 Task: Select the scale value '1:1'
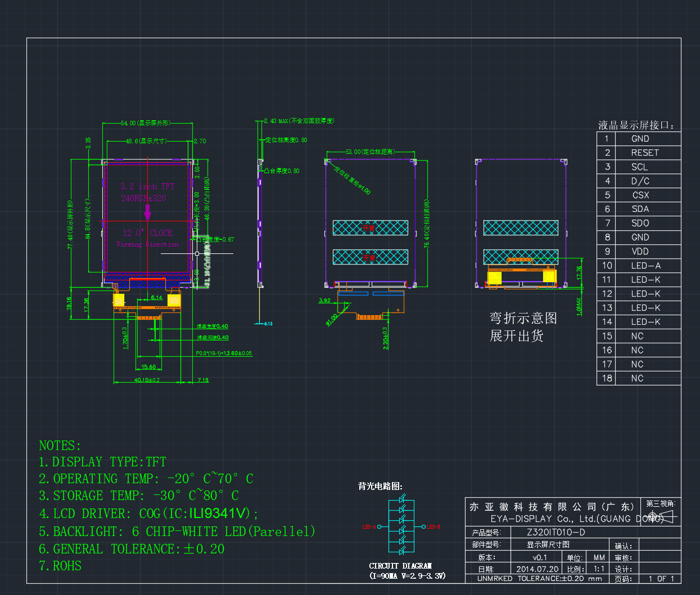(x=599, y=569)
